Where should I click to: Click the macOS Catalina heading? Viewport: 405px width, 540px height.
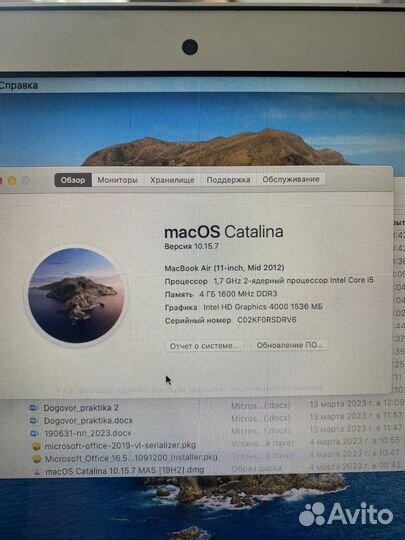[x=224, y=232]
